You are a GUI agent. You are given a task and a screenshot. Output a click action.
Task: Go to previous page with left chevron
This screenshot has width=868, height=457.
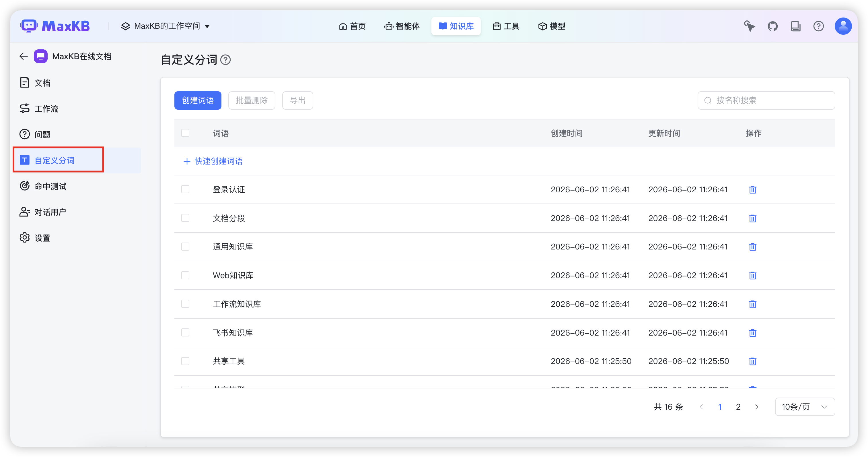click(x=701, y=407)
